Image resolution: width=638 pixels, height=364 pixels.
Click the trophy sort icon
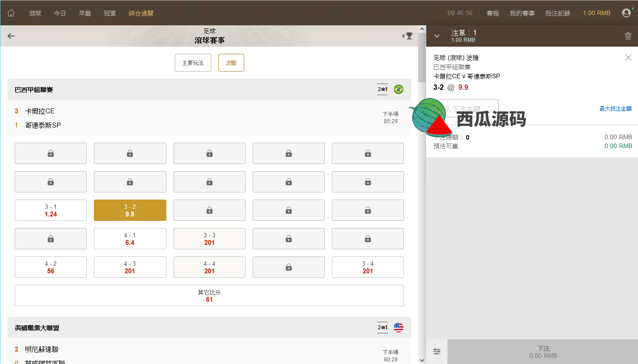(x=407, y=36)
